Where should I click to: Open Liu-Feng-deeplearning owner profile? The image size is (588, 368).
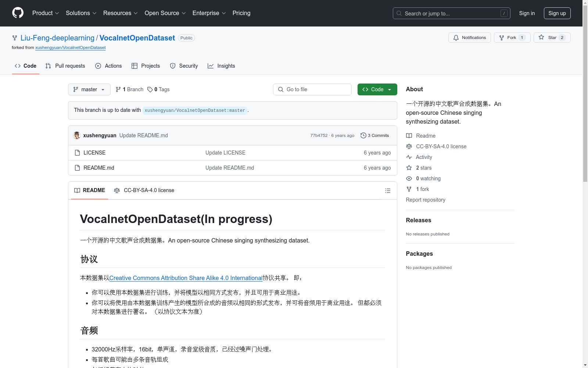[57, 38]
